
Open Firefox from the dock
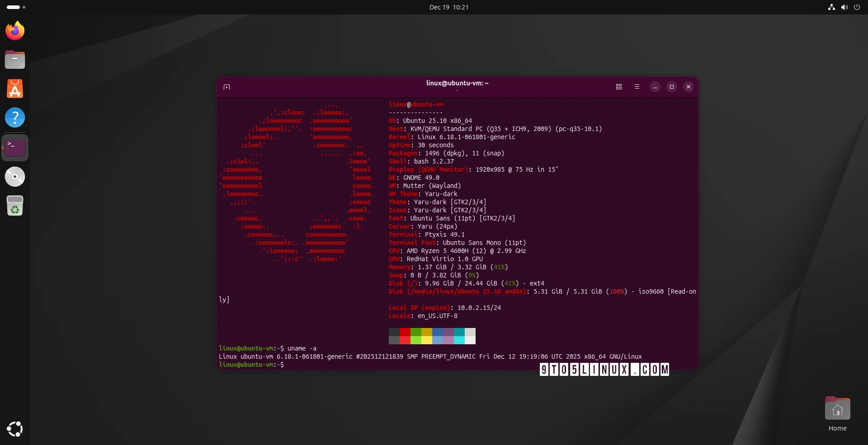coord(15,30)
